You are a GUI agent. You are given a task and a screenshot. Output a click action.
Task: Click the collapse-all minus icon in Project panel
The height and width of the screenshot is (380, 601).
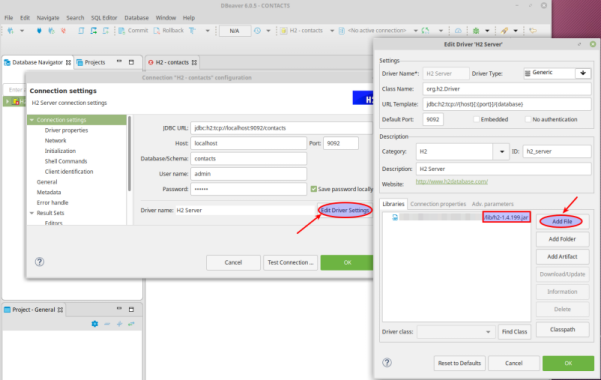tap(107, 324)
